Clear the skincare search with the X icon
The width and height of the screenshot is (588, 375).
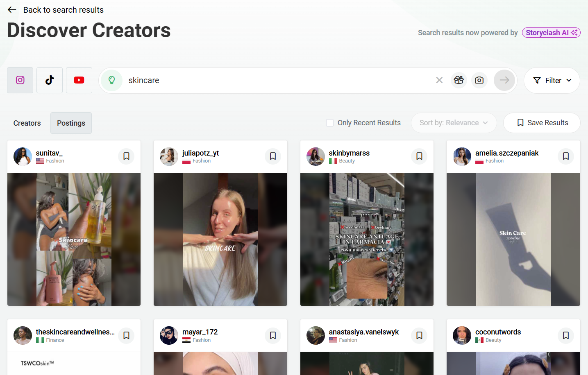(x=439, y=80)
